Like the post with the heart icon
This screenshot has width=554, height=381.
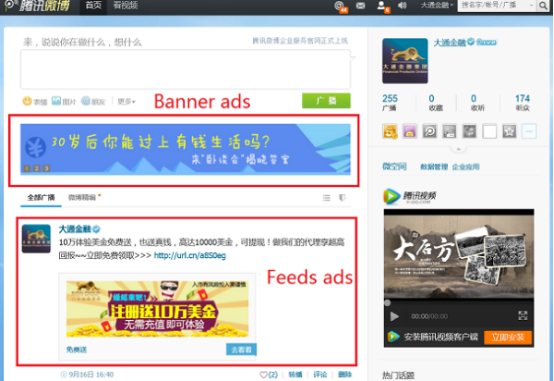pos(264,375)
